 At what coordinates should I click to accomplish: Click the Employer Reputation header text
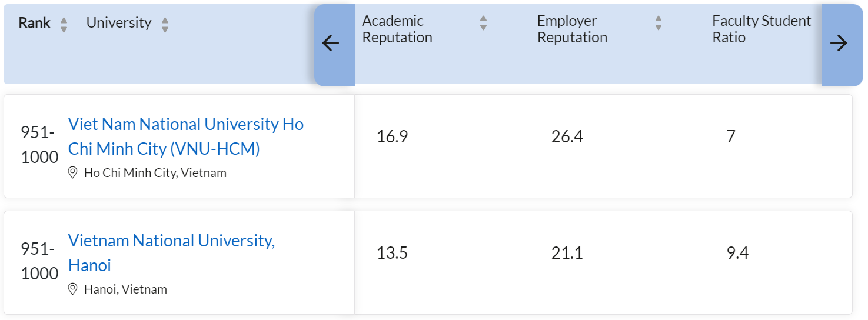(x=572, y=29)
